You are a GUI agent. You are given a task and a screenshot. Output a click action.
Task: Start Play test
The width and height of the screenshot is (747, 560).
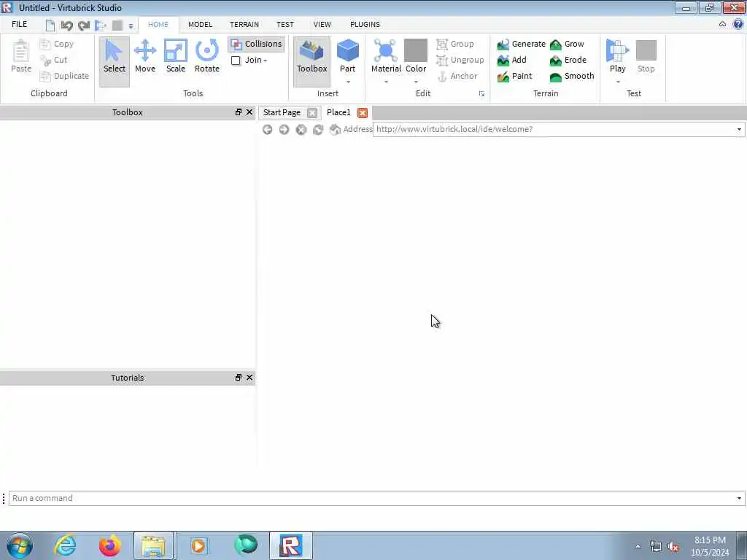617,55
